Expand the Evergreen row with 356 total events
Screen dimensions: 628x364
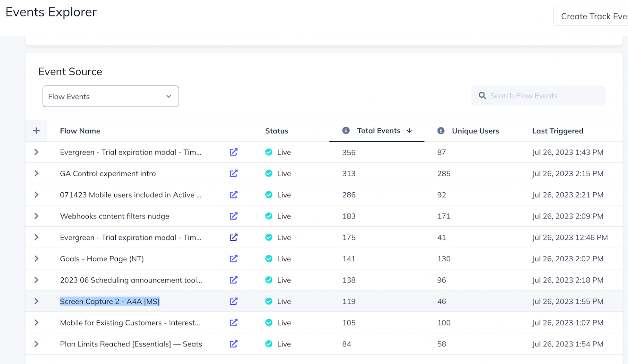[37, 152]
